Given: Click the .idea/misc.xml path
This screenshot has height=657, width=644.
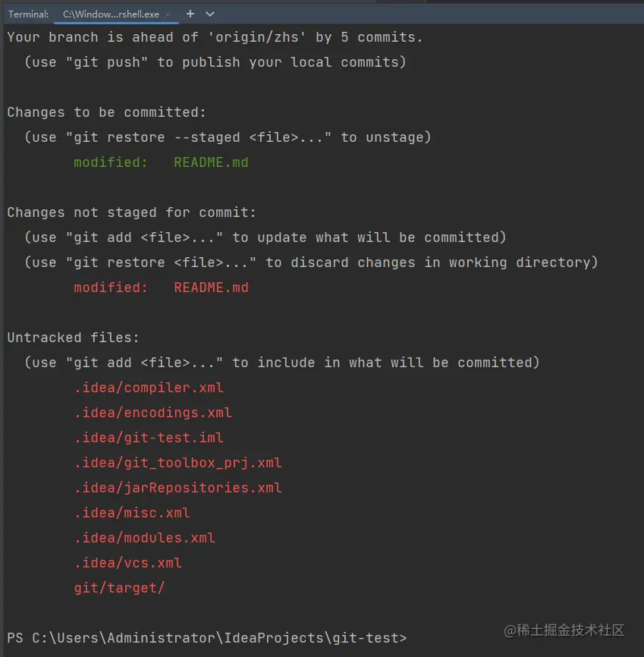Looking at the screenshot, I should [x=132, y=513].
